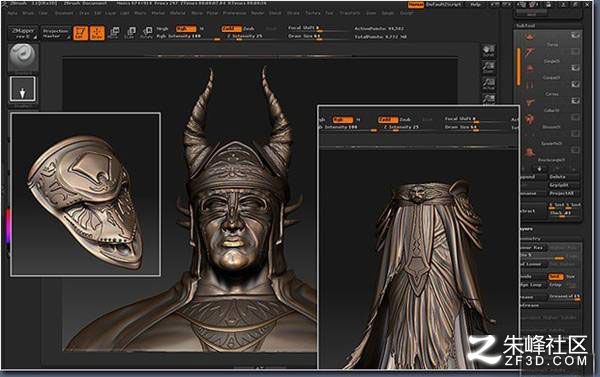This screenshot has height=377, width=600.
Task: Click the ProjectAll button
Action: (564, 193)
